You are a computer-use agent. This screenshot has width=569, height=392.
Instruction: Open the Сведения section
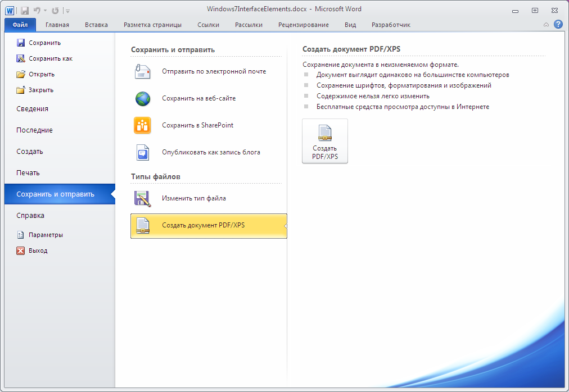[x=32, y=109]
